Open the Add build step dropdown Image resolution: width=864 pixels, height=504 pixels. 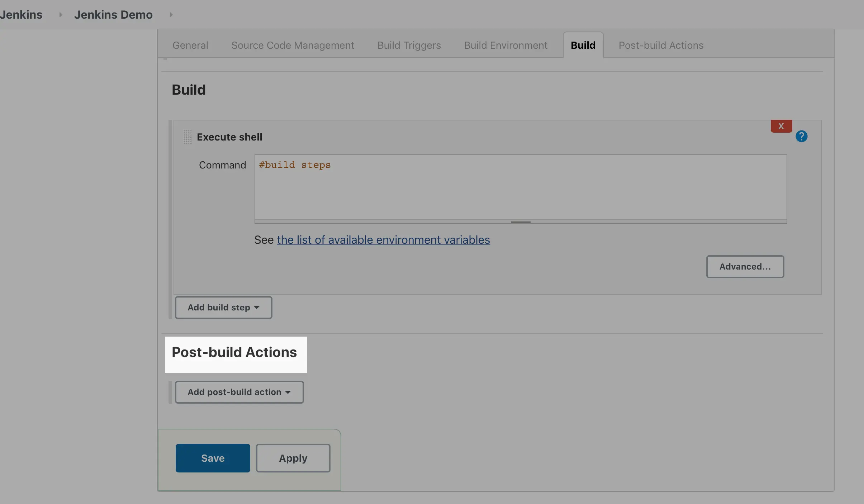click(223, 308)
